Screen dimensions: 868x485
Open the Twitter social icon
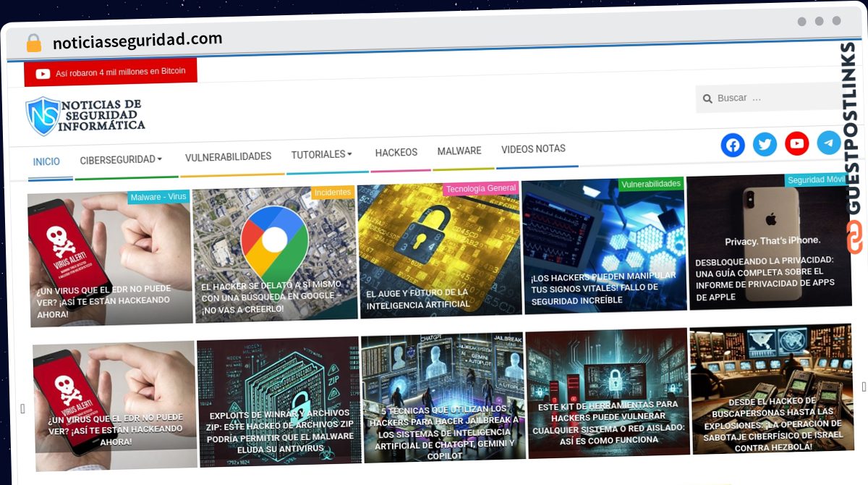pos(765,145)
